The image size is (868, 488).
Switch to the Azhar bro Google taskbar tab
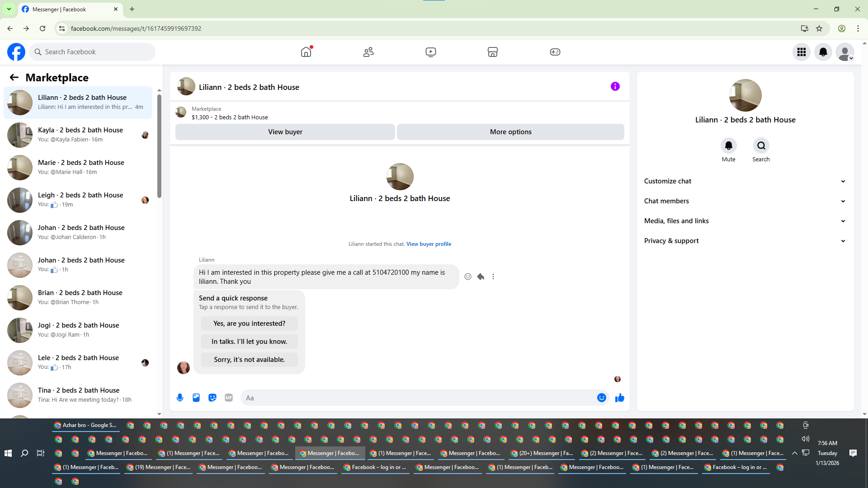86,425
